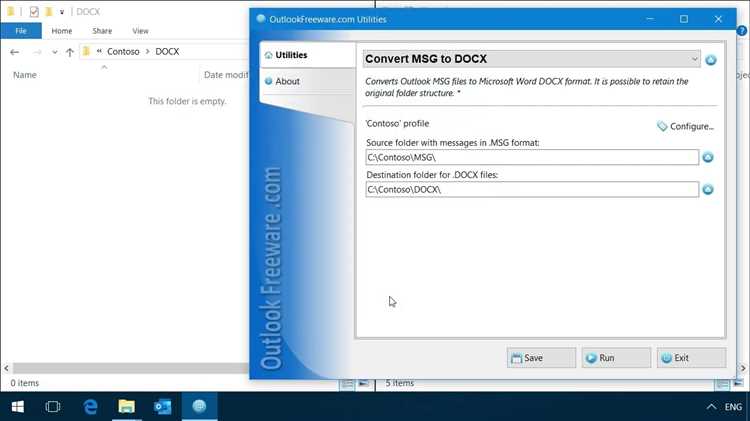
Task: Focus the source folder path field
Action: (532, 157)
